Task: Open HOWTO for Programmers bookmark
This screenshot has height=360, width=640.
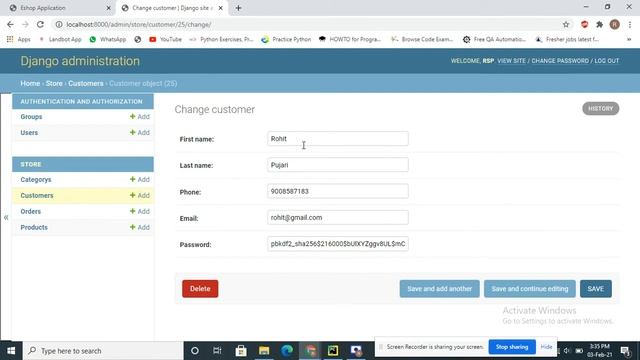Action: tap(350, 39)
